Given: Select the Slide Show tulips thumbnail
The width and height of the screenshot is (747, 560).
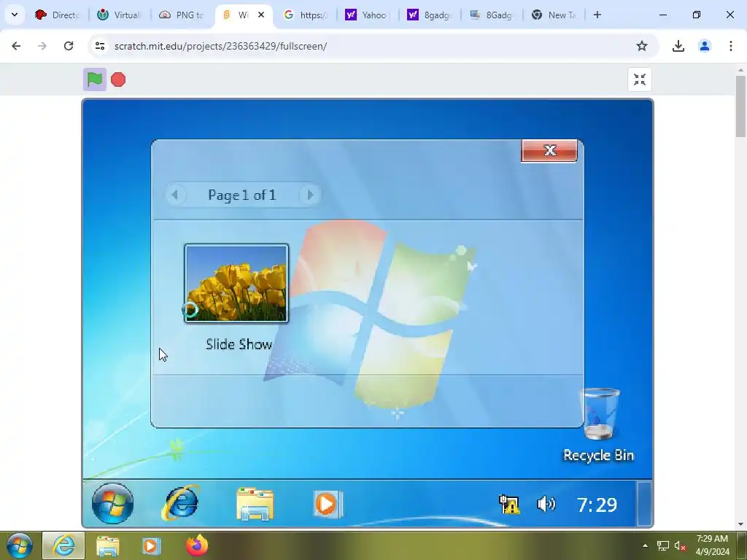Looking at the screenshot, I should tap(236, 284).
